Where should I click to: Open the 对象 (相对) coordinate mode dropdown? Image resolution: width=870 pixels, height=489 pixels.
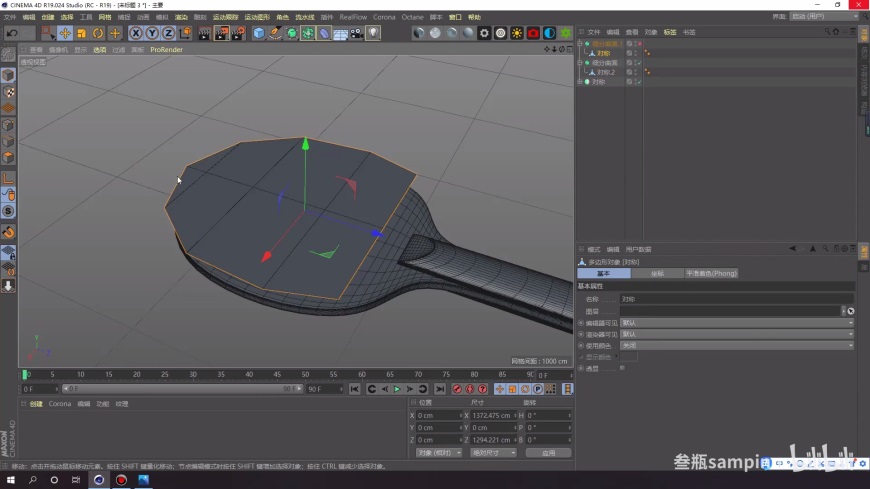(439, 453)
